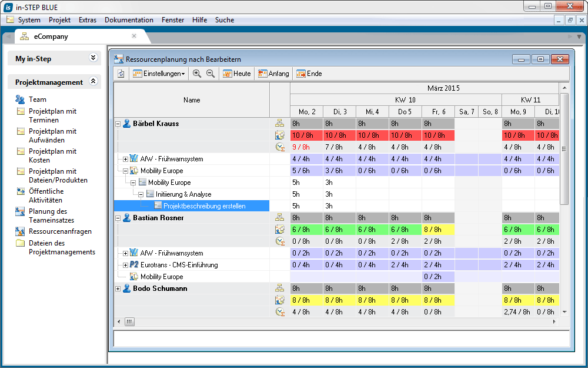
Task: Close the eCompany tab
Action: pyautogui.click(x=134, y=36)
